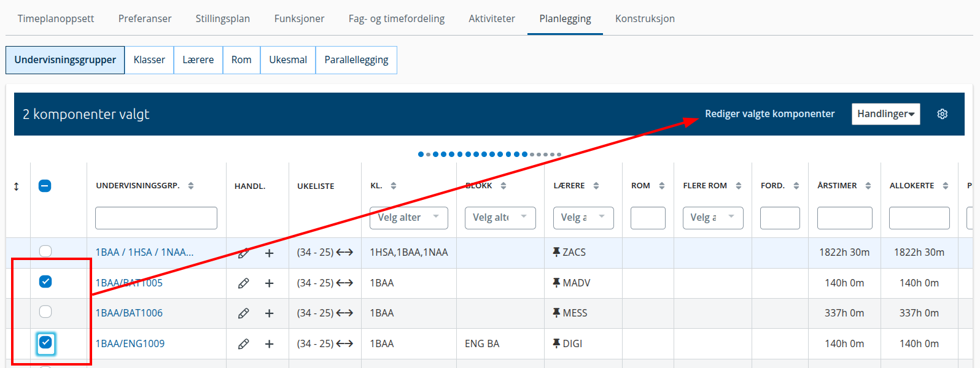Image resolution: width=980 pixels, height=368 pixels.
Task: Focus Årstimer filter text field
Action: (x=845, y=218)
